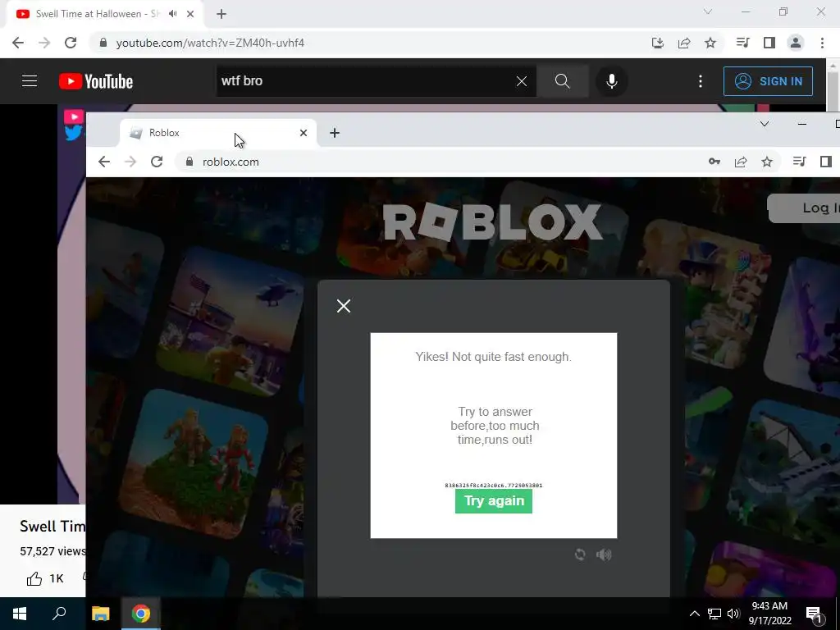Sign in to YouTube
The width and height of the screenshot is (840, 630).
pos(768,81)
